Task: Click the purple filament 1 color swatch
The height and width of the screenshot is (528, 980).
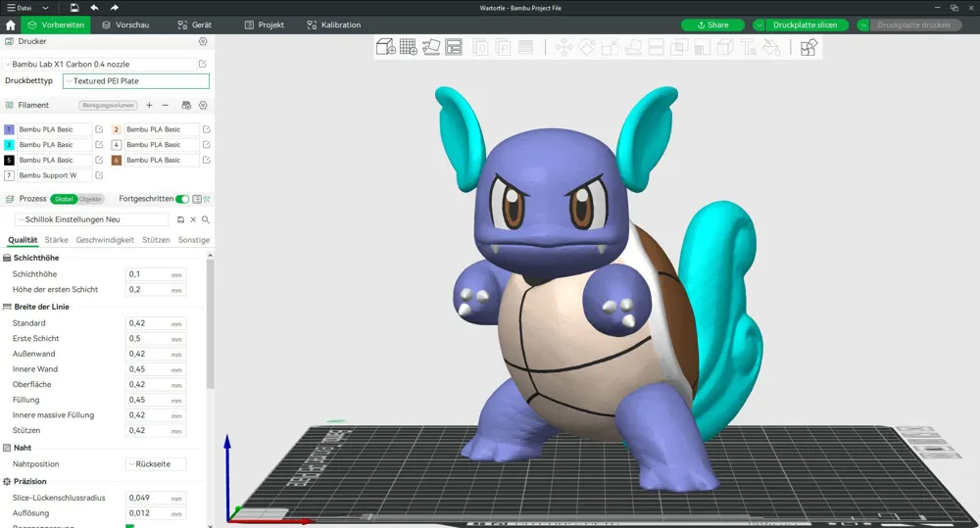Action: click(9, 129)
